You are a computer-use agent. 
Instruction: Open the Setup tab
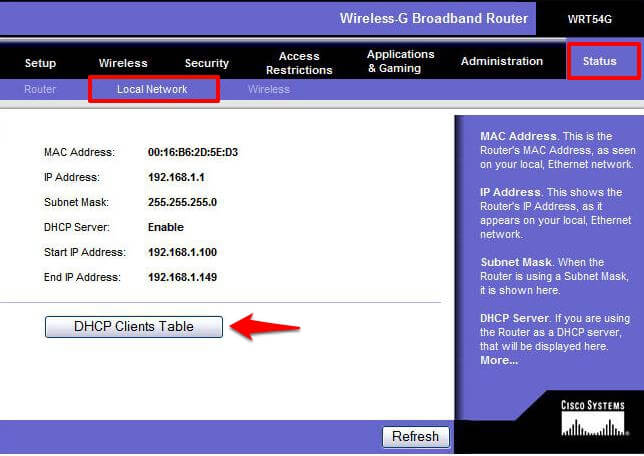[40, 63]
